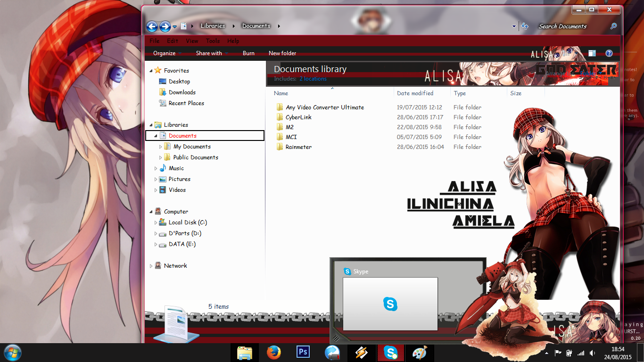Open the address bar history dropdown

coord(514,27)
